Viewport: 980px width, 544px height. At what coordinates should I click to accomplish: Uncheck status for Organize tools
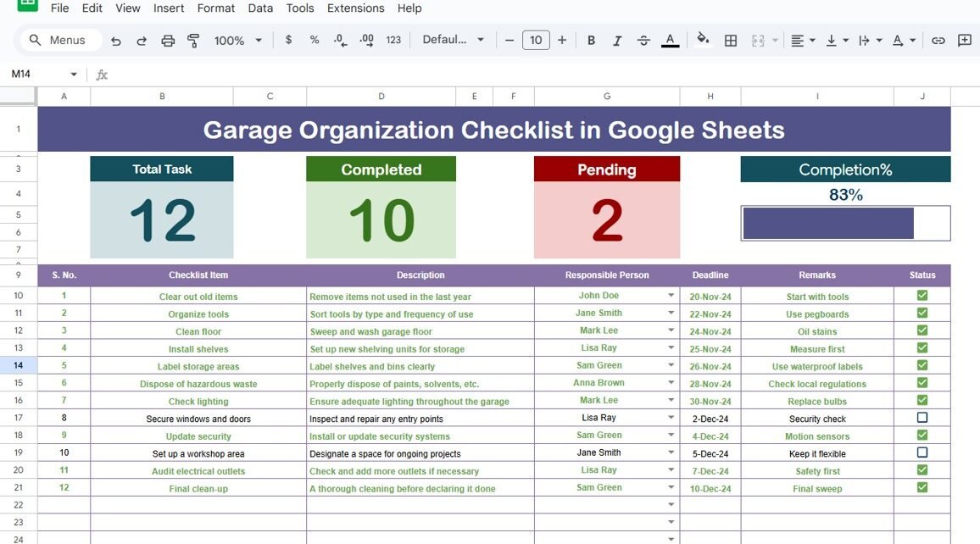(x=922, y=313)
